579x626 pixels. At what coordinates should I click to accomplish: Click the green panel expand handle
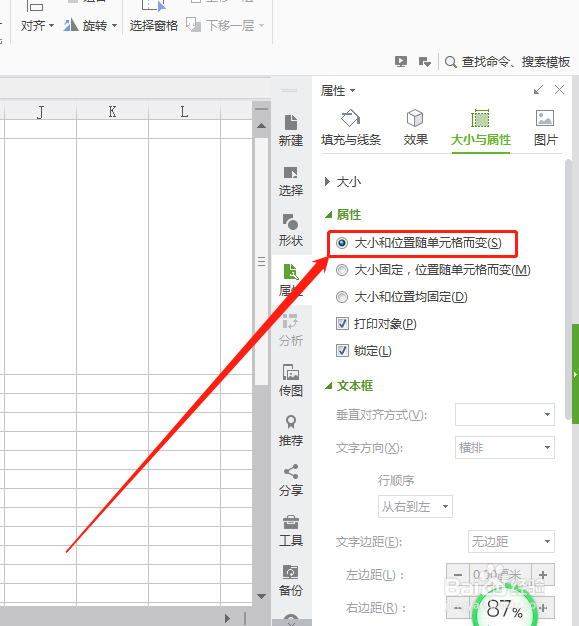click(575, 374)
